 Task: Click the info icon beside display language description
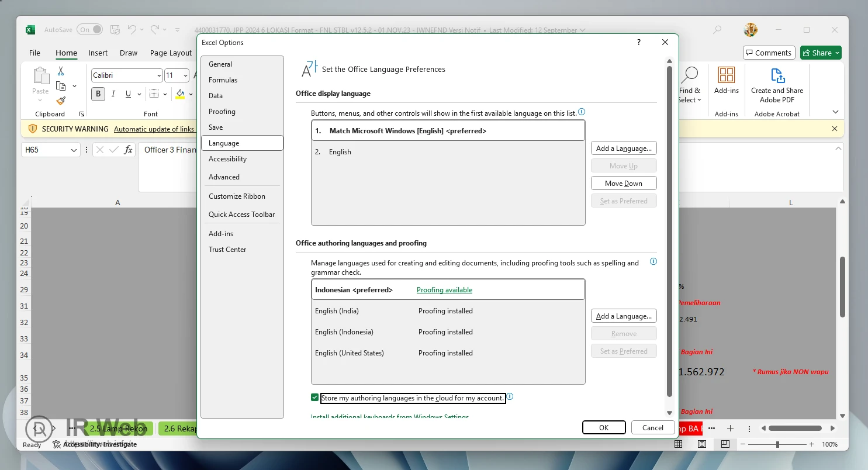pyautogui.click(x=582, y=112)
